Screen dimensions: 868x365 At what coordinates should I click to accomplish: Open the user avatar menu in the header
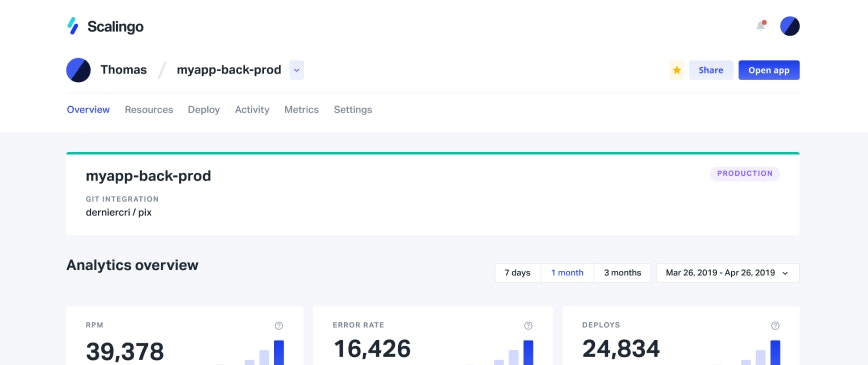(789, 26)
